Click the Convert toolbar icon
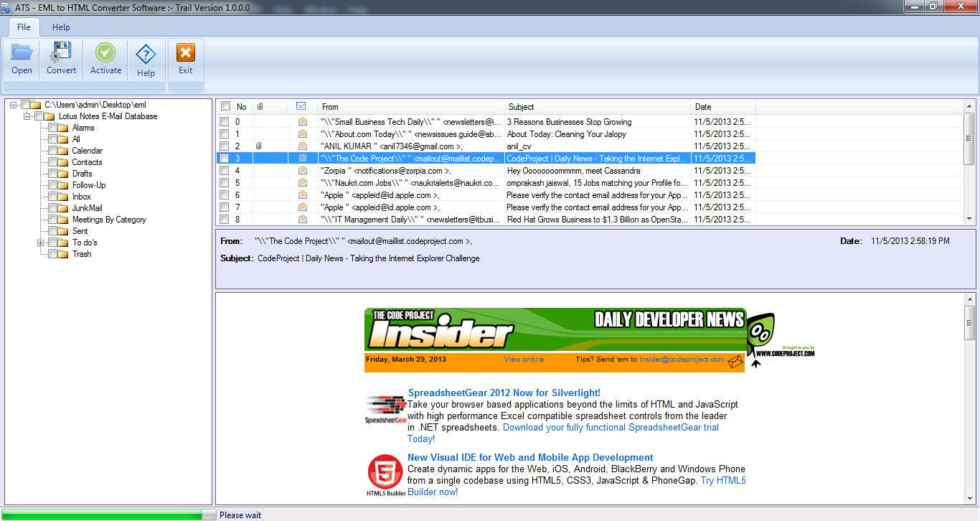This screenshot has height=521, width=980. point(61,52)
